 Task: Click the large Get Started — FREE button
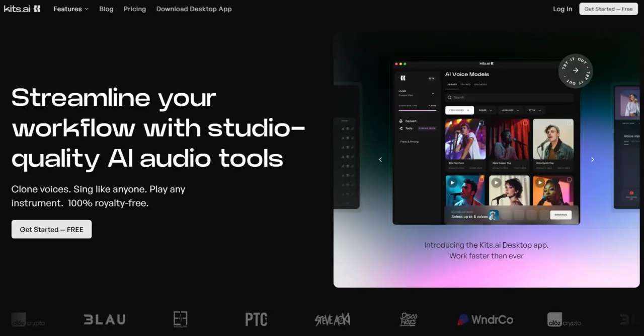pos(51,229)
